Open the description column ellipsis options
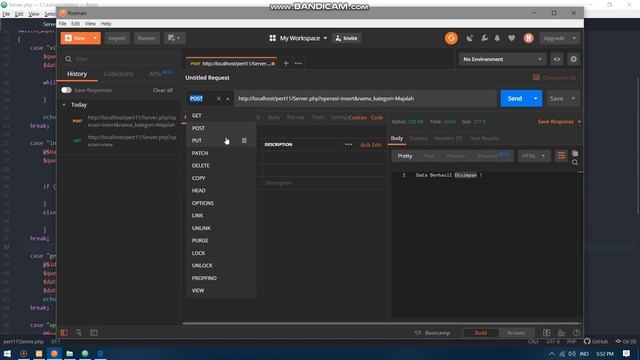The width and height of the screenshot is (640, 360). pyautogui.click(x=348, y=144)
